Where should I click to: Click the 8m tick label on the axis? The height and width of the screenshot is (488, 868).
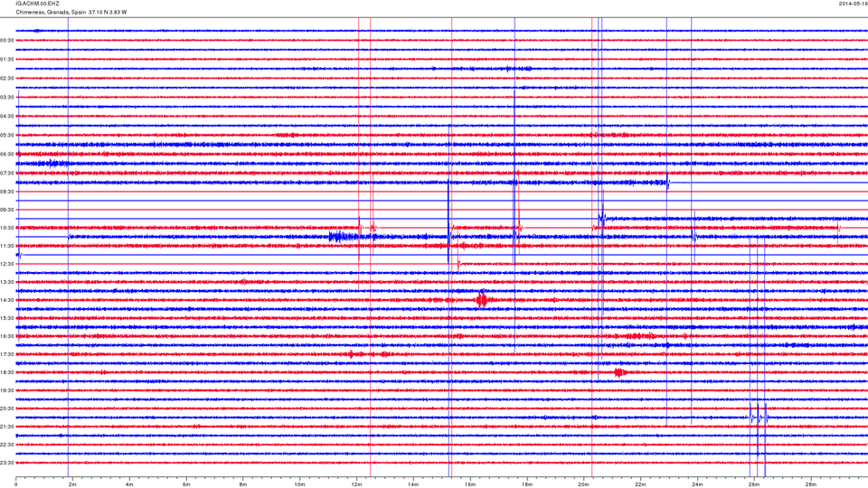(x=243, y=484)
